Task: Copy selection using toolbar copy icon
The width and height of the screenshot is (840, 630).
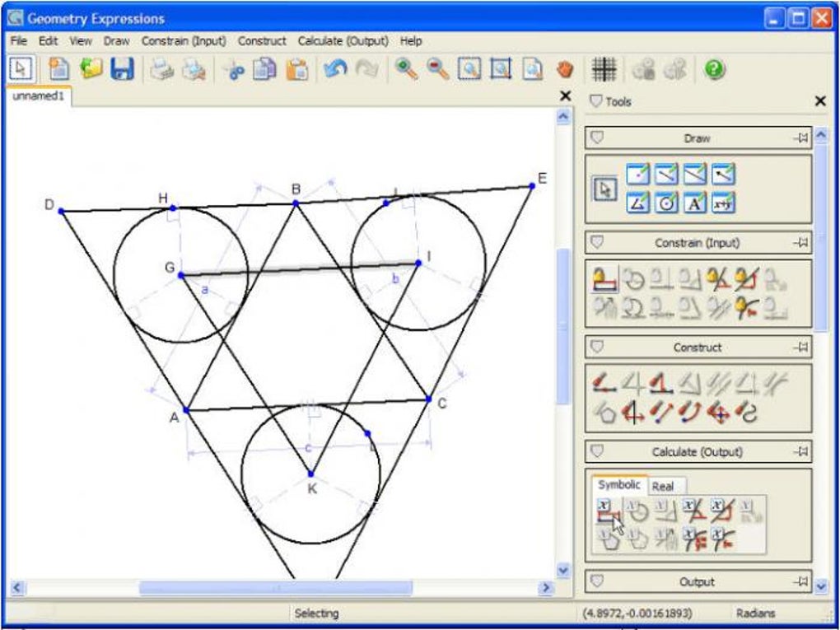Action: tap(264, 69)
